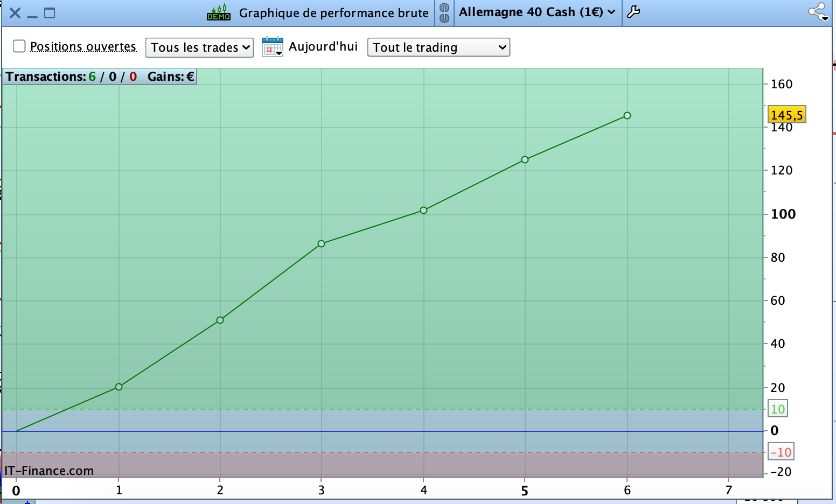
Task: Click the 100 y-axis label
Action: click(783, 214)
